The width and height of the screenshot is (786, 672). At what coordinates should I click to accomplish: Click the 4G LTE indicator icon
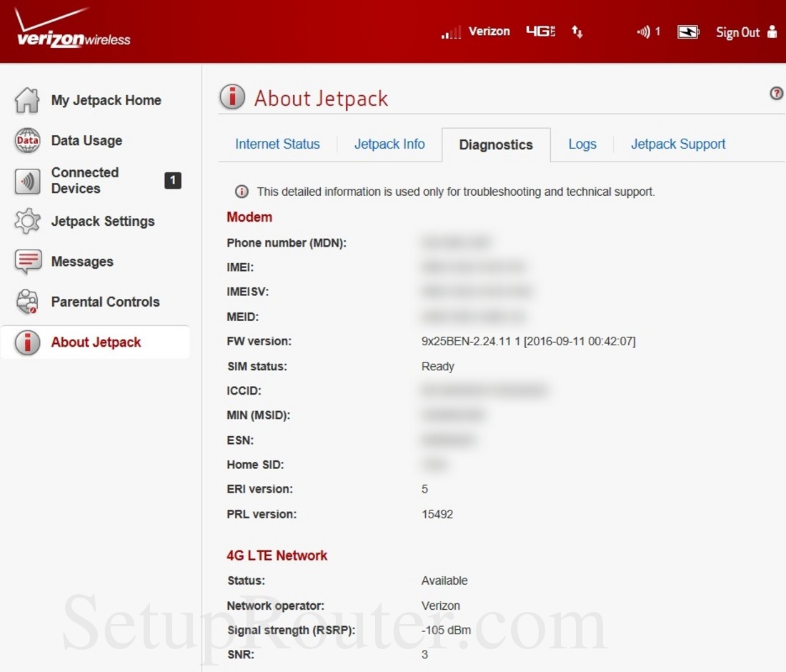(540, 31)
